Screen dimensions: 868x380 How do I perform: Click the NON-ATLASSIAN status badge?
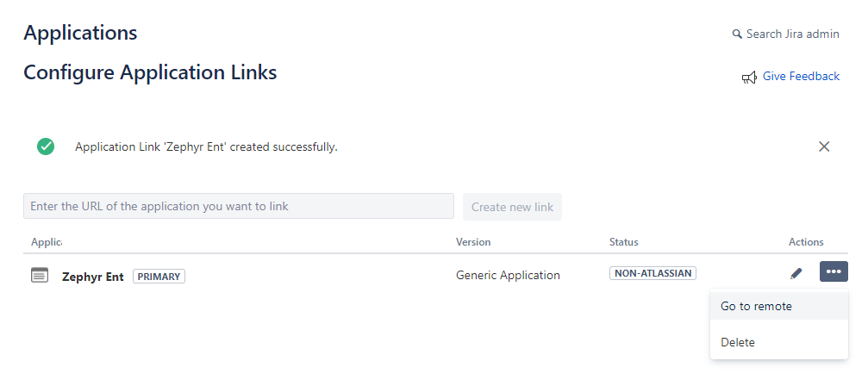click(x=653, y=273)
